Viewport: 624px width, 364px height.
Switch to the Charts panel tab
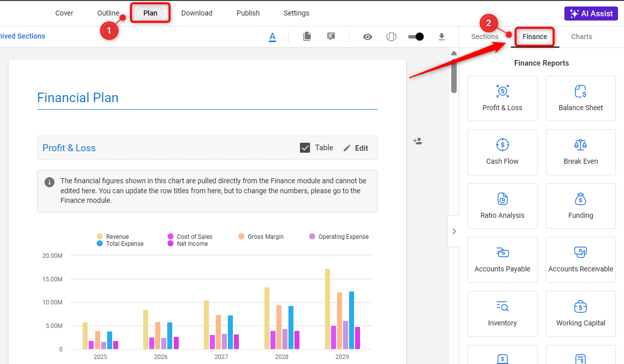pyautogui.click(x=581, y=37)
